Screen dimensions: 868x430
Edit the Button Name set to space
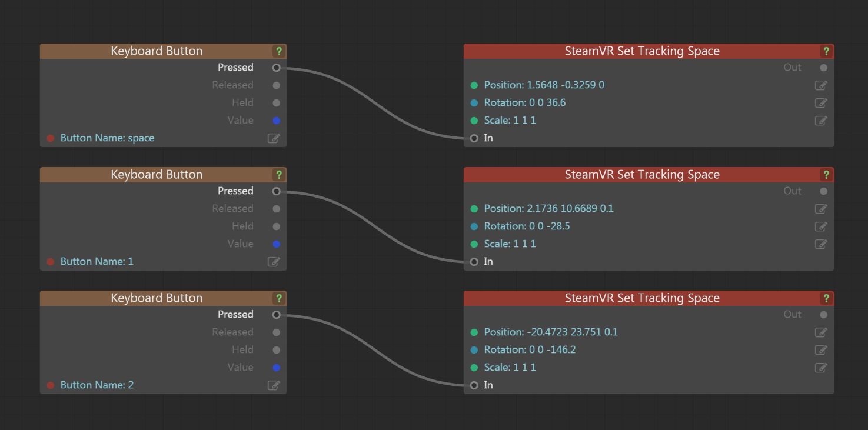(273, 138)
